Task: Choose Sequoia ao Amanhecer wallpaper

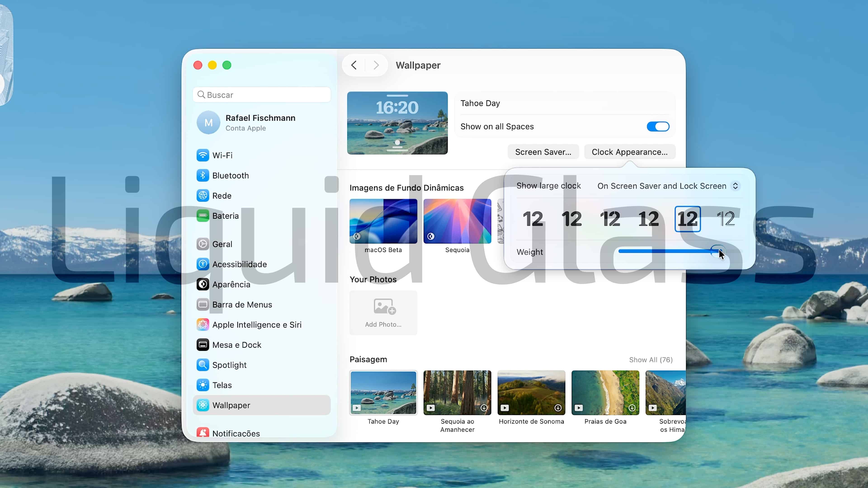Action: (x=457, y=393)
